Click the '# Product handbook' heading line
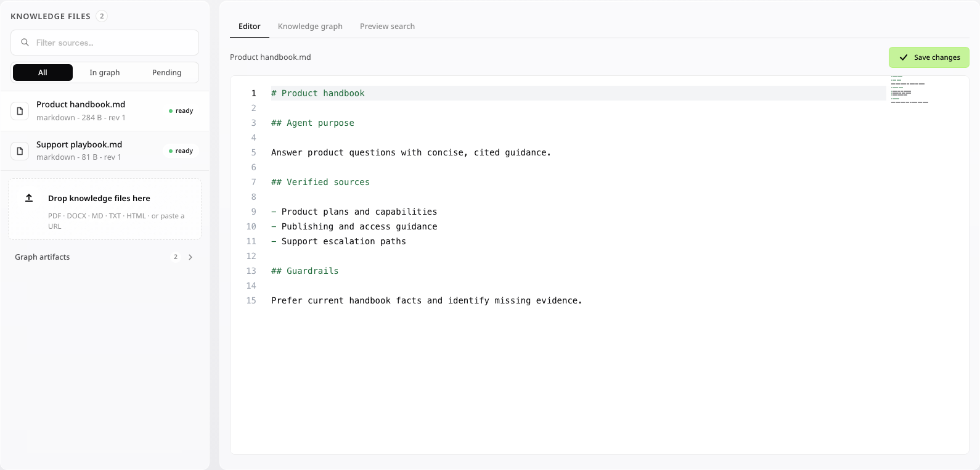The image size is (980, 470). (318, 93)
